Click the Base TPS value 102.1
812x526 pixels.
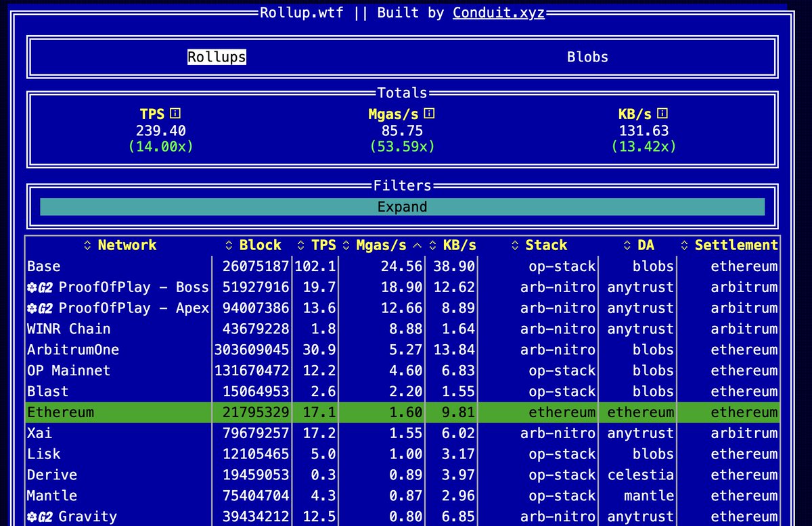pos(315,266)
